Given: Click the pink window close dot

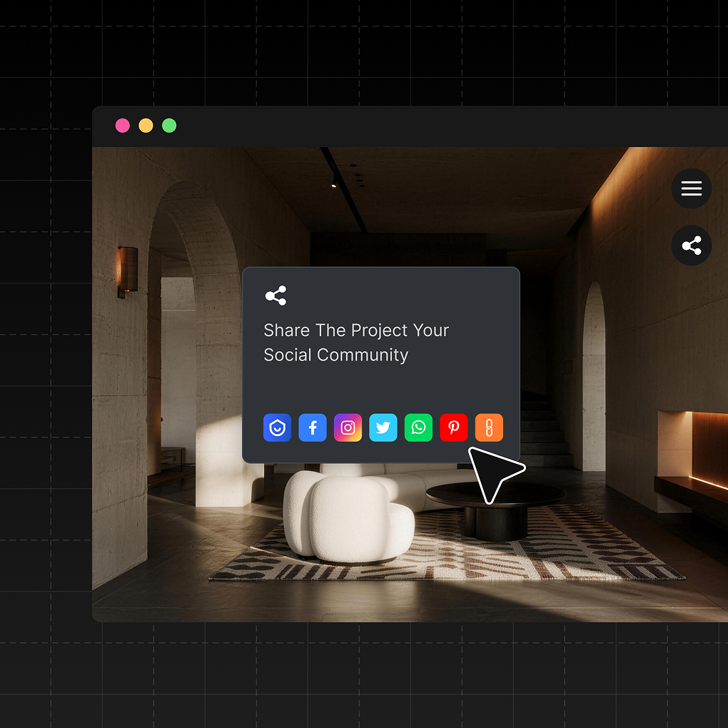Looking at the screenshot, I should [x=123, y=126].
